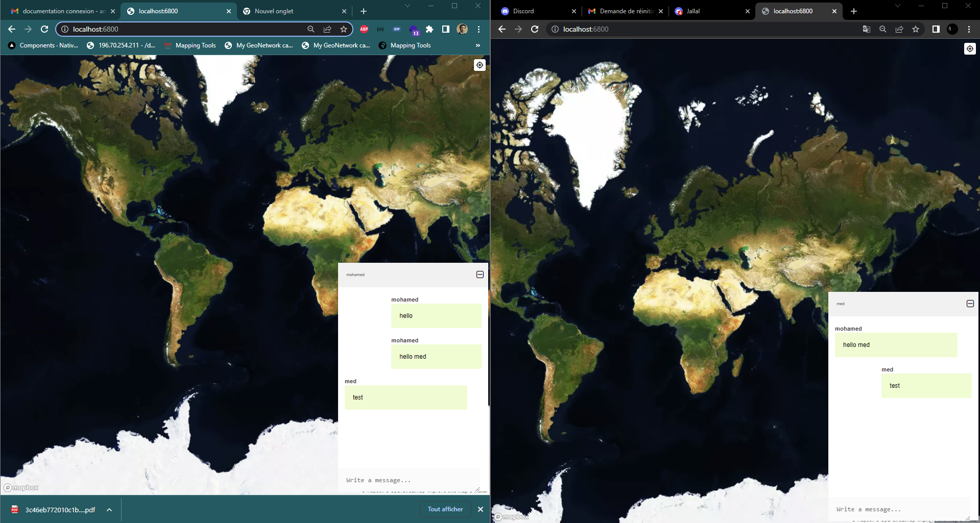Open AdBlock Plus extension icon

click(364, 29)
